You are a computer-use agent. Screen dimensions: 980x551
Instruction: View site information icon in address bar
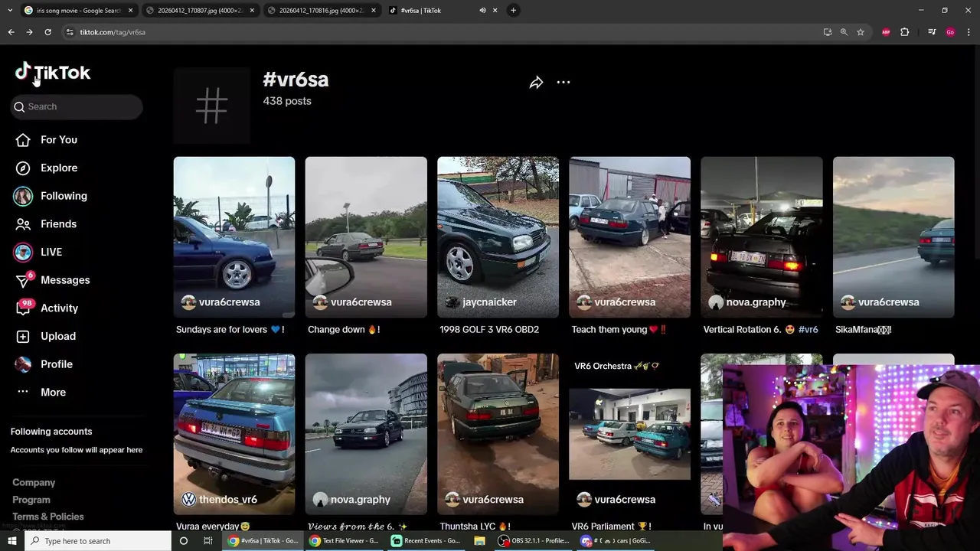click(x=69, y=32)
